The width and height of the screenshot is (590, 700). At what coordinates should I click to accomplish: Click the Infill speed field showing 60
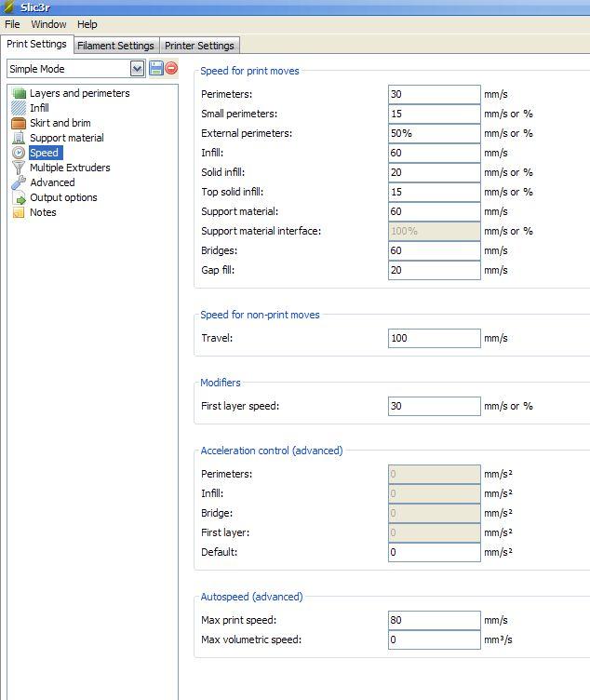coord(435,153)
